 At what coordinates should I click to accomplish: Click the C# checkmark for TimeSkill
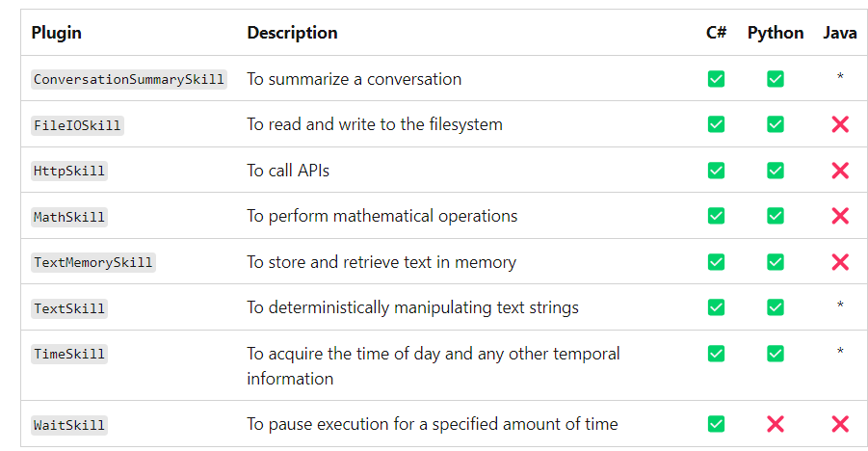click(x=716, y=353)
